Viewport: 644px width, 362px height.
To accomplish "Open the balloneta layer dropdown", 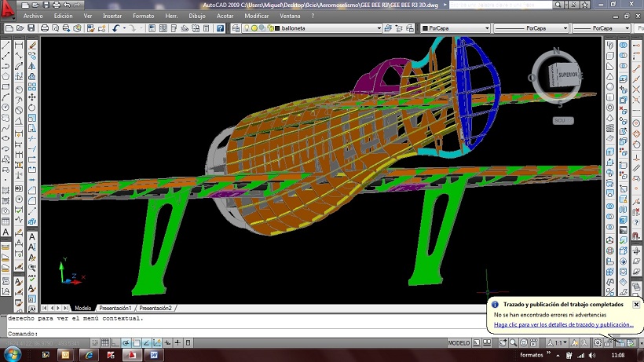I will pos(379,28).
